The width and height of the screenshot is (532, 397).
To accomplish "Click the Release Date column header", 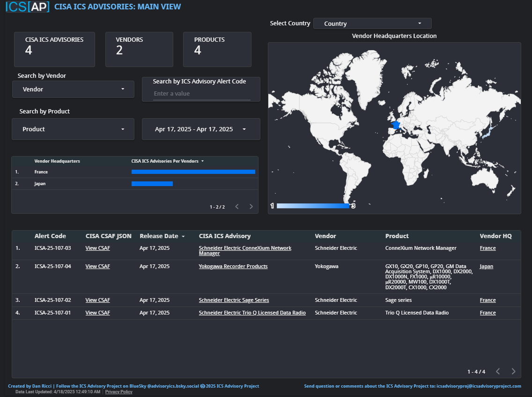I will (x=159, y=236).
